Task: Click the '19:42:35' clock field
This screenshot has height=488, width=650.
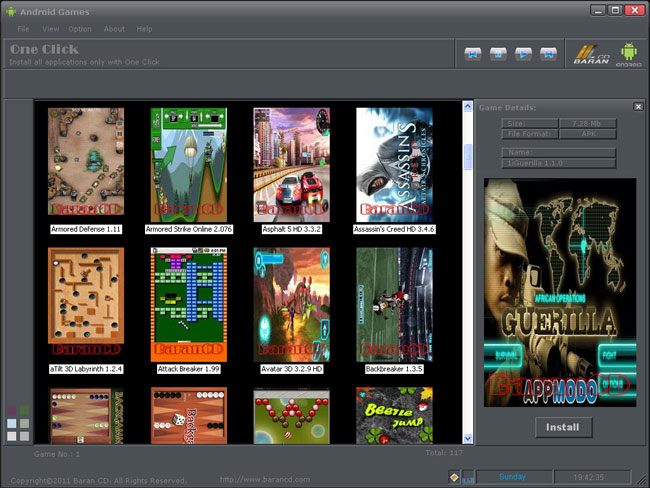Action: pos(592,477)
